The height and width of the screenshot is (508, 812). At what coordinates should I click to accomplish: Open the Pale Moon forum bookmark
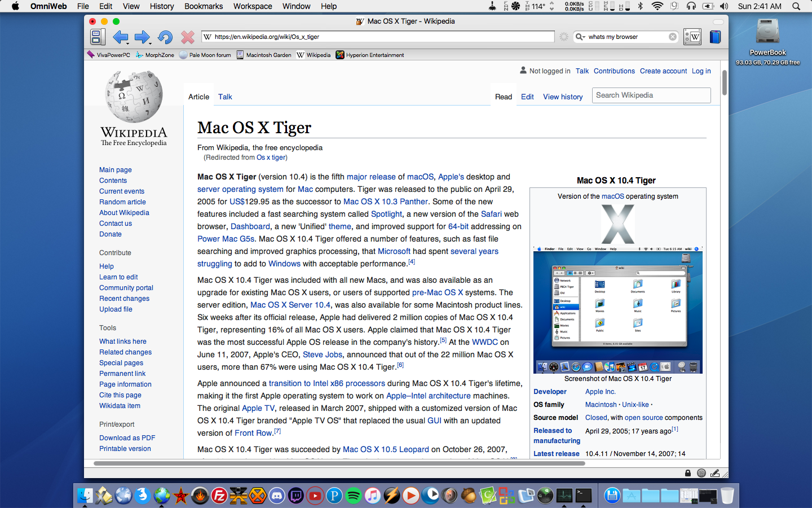pos(205,55)
